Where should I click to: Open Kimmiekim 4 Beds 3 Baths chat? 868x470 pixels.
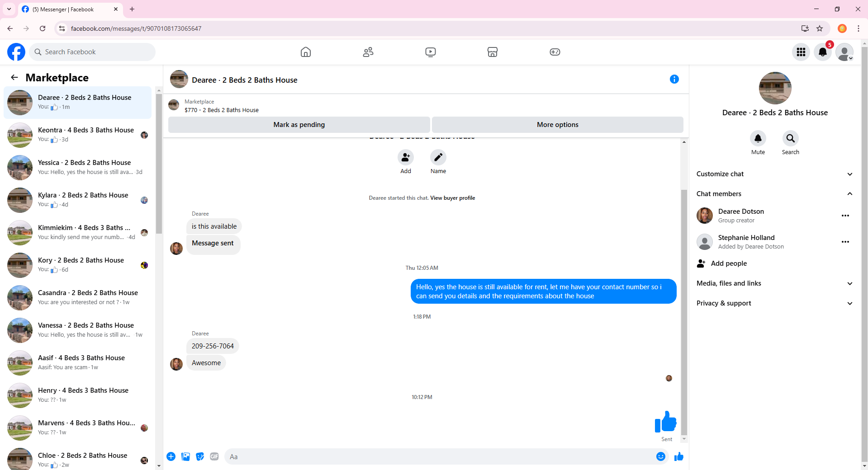[x=78, y=233]
